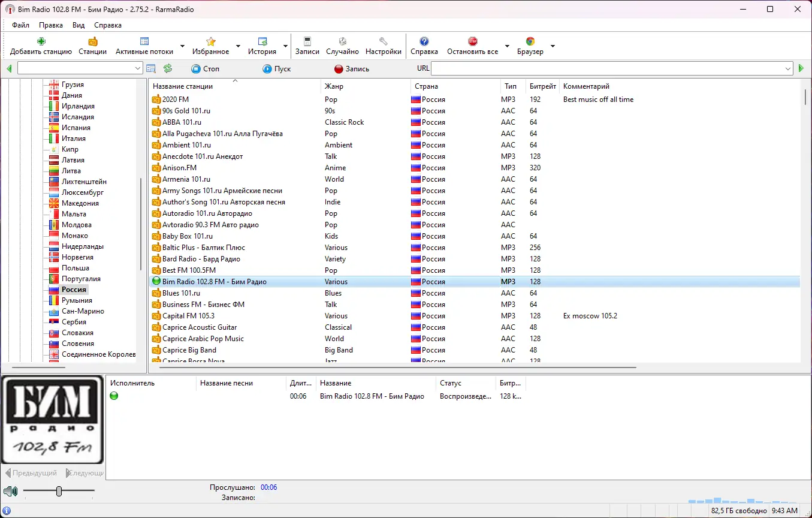
Task: Click the station icon of 2020 FM
Action: [156, 100]
